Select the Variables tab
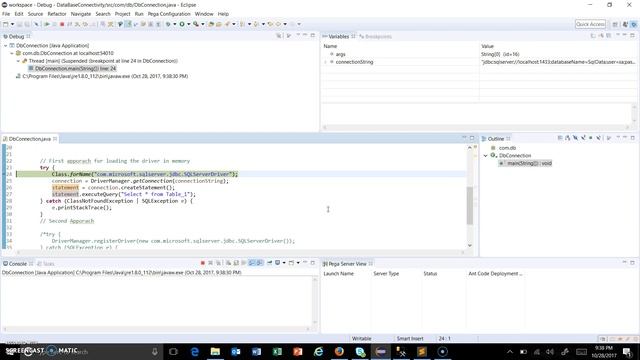The height and width of the screenshot is (360, 640). [338, 36]
